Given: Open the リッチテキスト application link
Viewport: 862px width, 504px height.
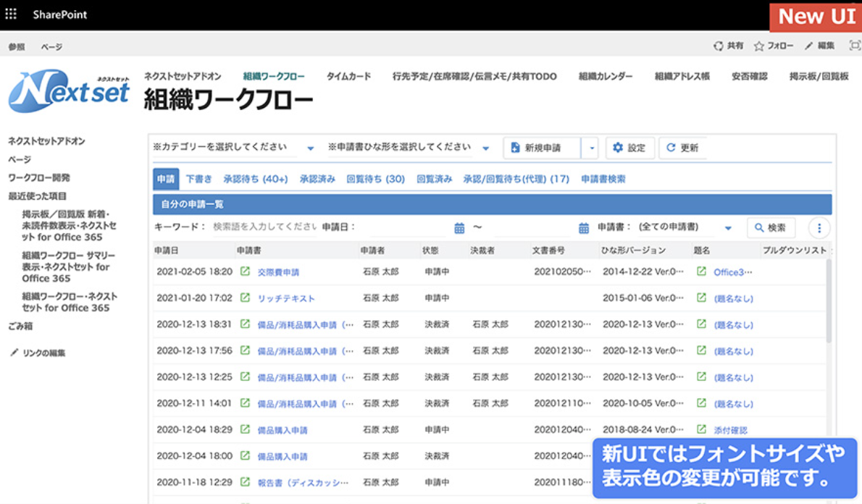Looking at the screenshot, I should tap(286, 298).
